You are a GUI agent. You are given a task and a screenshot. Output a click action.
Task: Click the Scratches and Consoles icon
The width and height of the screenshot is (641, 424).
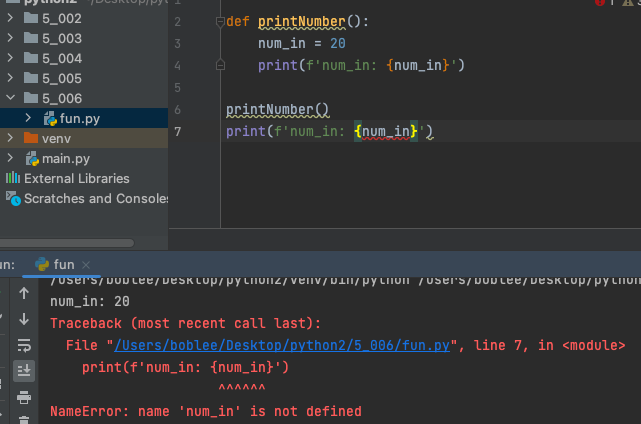click(x=13, y=198)
